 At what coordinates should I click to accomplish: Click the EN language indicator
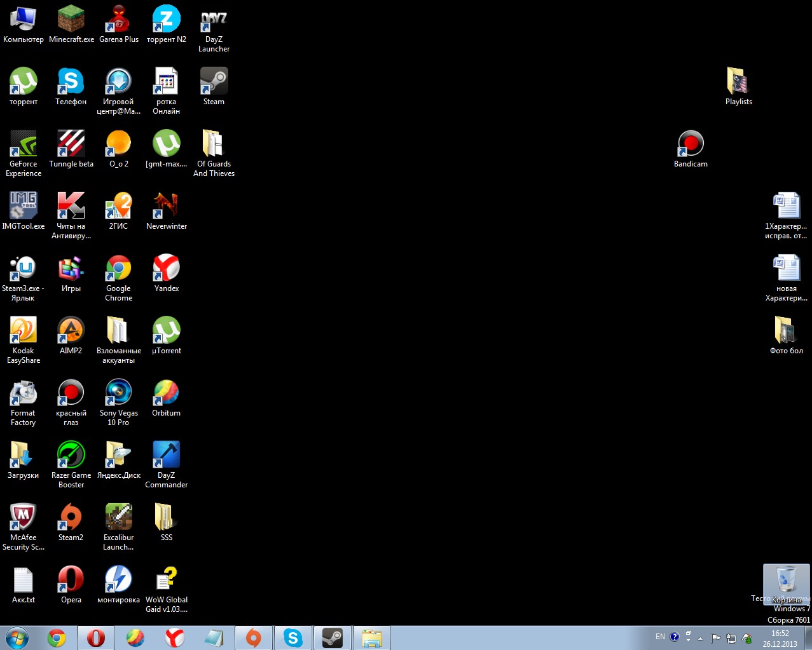[x=660, y=637]
